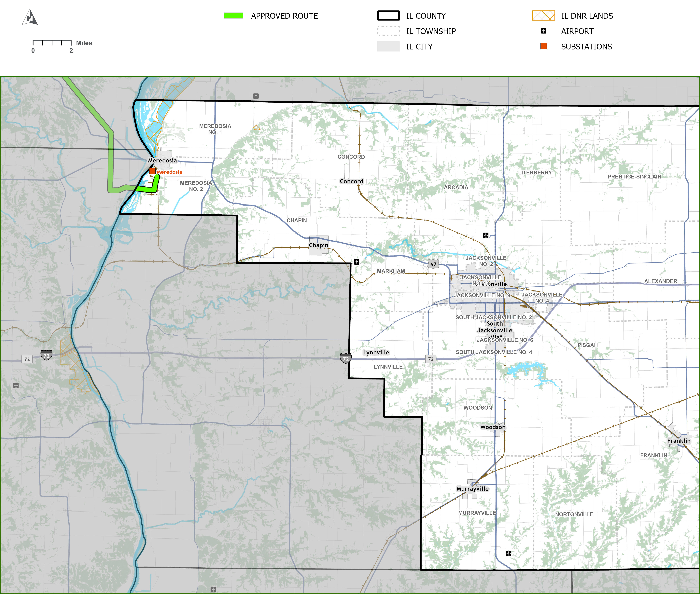Click the orange Meredosia substation marker

153,171
